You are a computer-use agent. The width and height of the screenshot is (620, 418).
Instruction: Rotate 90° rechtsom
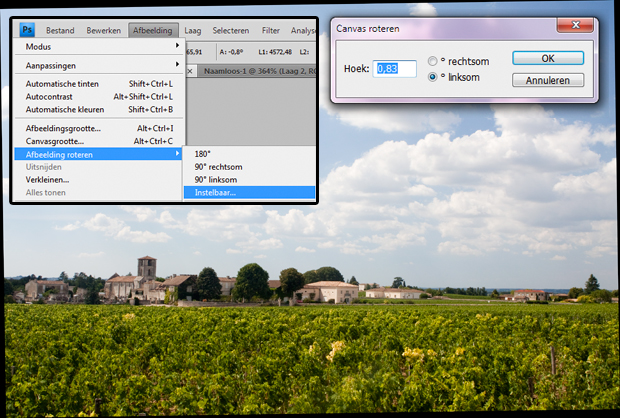(250, 167)
